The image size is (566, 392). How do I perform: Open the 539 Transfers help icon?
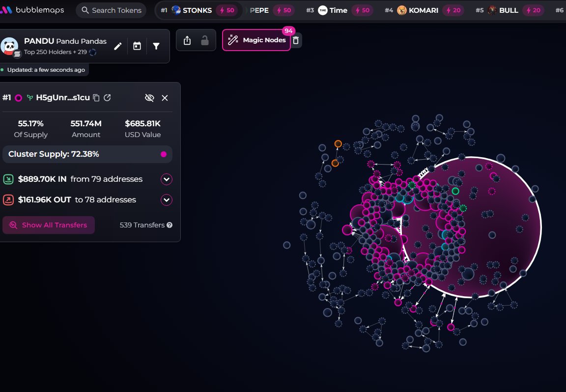[x=170, y=225]
